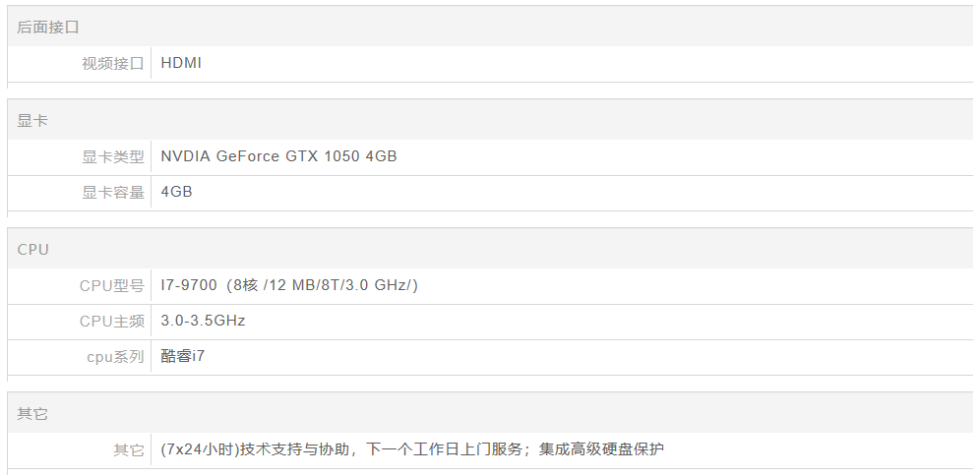Select NVDIA GeForce GTX 1050 4GB text
Image resolution: width=980 pixels, height=476 pixels.
pos(278,155)
